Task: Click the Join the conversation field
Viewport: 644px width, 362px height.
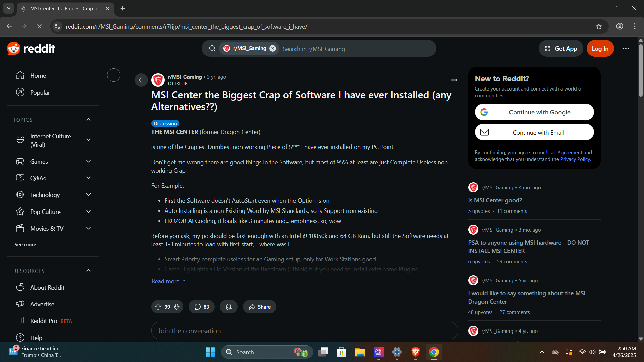Action: click(x=304, y=331)
